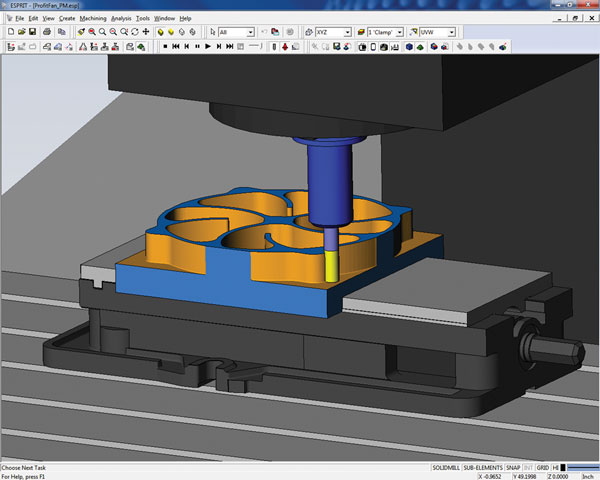
Task: Select the Pan (four-arrow) view tool
Action: [147, 32]
